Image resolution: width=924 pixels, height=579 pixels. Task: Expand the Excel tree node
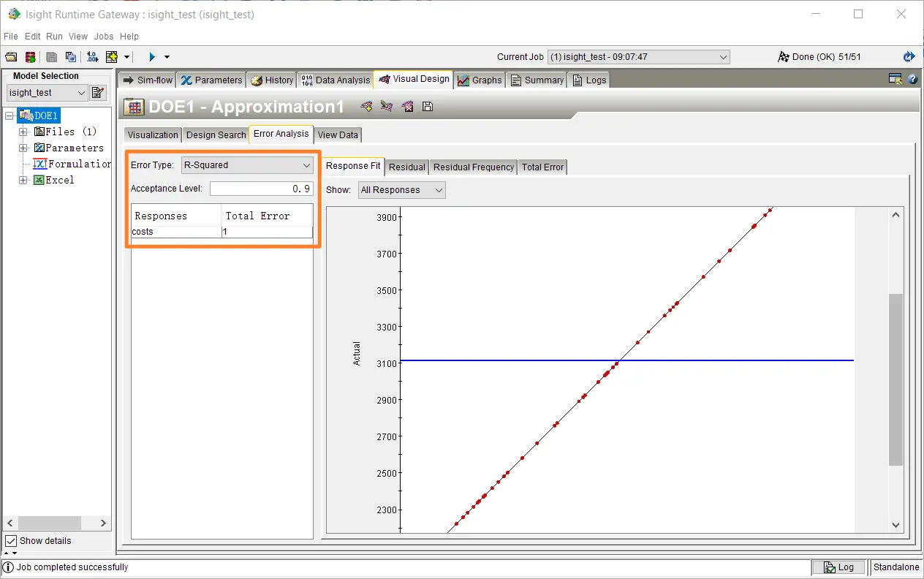[23, 180]
